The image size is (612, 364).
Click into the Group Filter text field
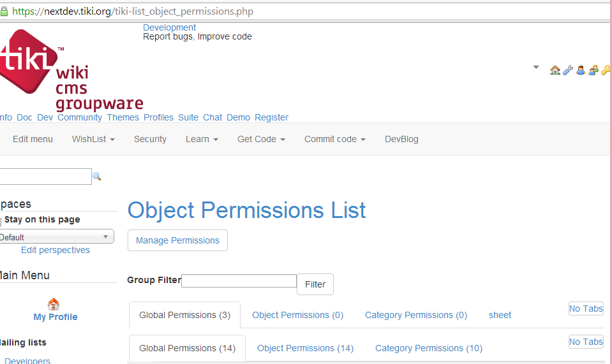point(239,280)
